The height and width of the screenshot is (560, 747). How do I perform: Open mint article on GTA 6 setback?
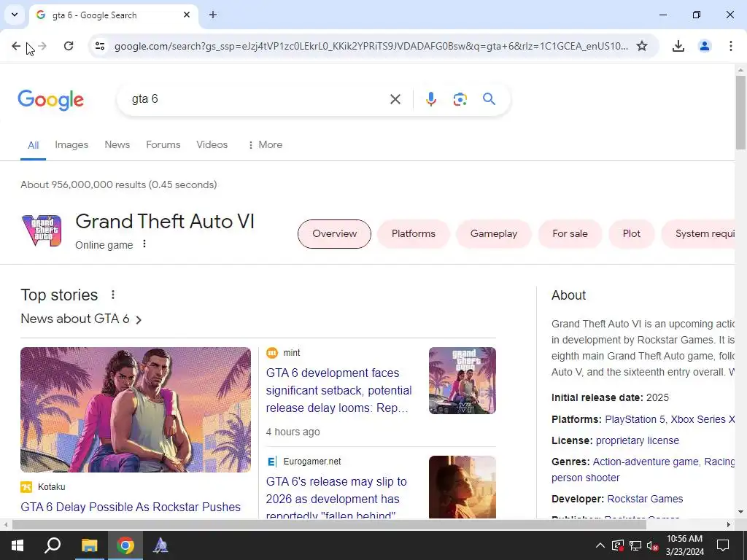338,391
